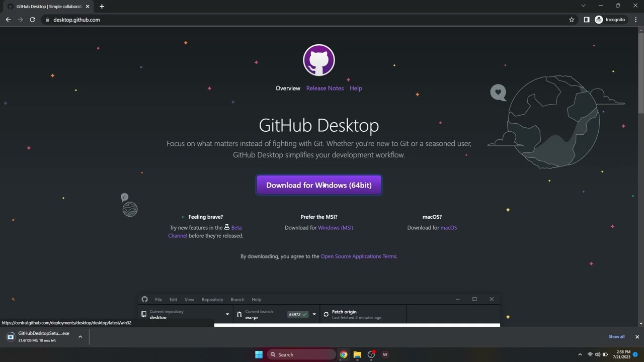This screenshot has height=362, width=644.
Task: Open a new tab with plus icon
Action: 102,7
